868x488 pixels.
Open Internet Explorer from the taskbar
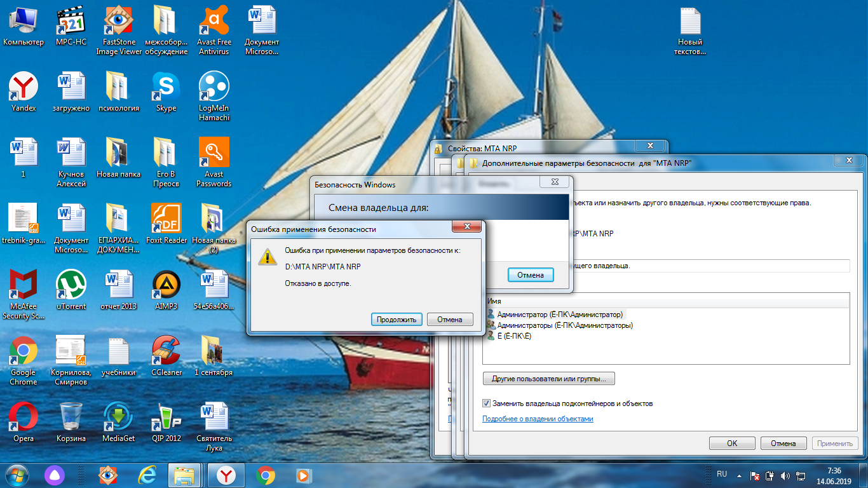pos(148,475)
